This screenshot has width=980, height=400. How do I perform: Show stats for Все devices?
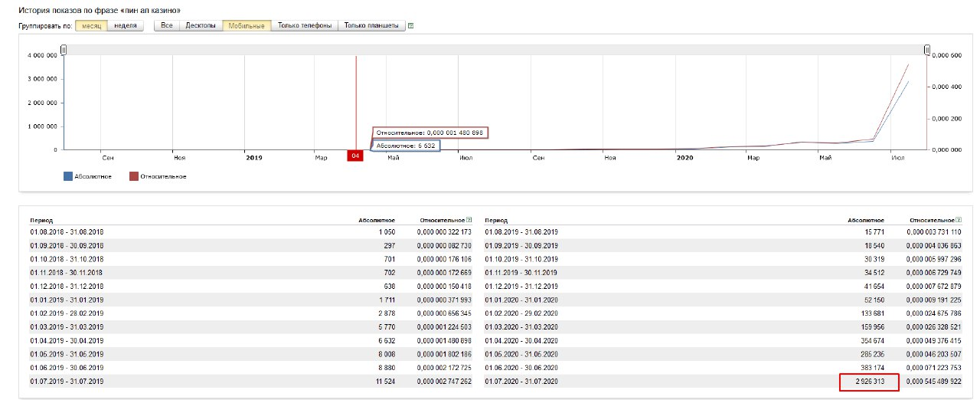pyautogui.click(x=166, y=25)
